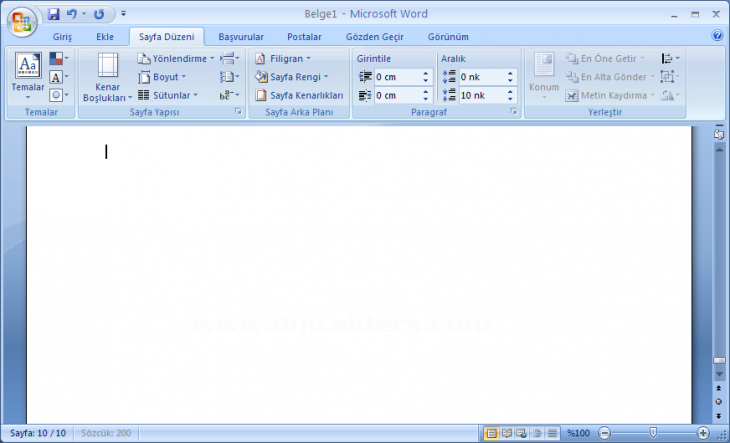Switch to Print Layout view
The width and height of the screenshot is (730, 443).
point(491,433)
